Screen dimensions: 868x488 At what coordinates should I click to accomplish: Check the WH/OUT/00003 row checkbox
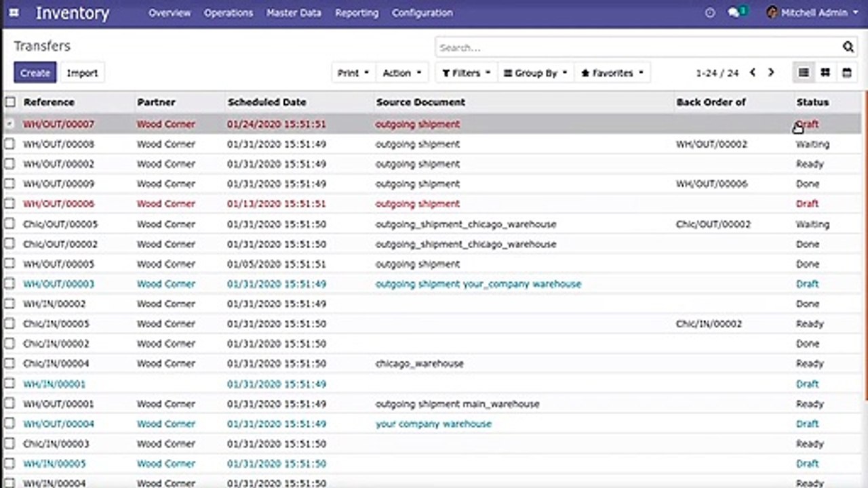click(x=9, y=284)
